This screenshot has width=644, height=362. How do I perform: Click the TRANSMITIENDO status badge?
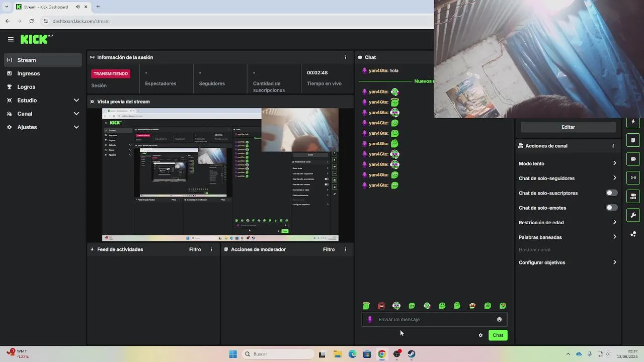pyautogui.click(x=111, y=73)
